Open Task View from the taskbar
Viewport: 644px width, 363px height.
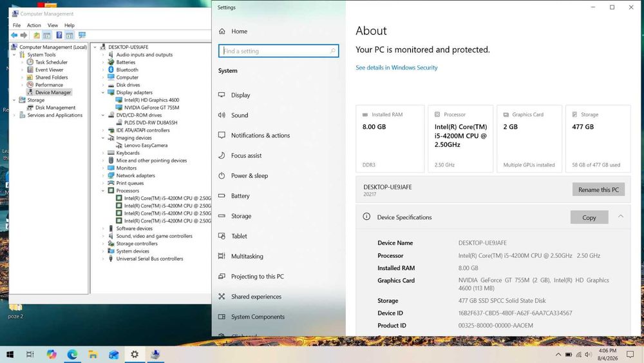tap(30, 355)
